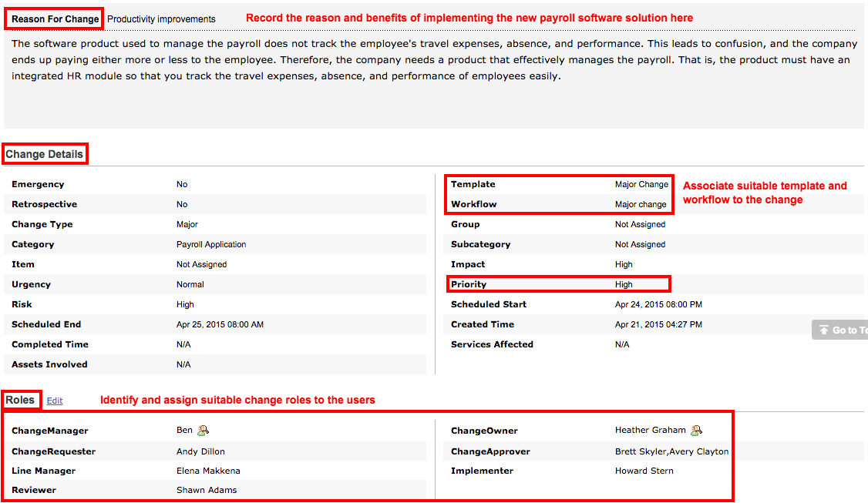This screenshot has height=503, width=868.
Task: Click the Urgency value Normal
Action: tap(190, 284)
